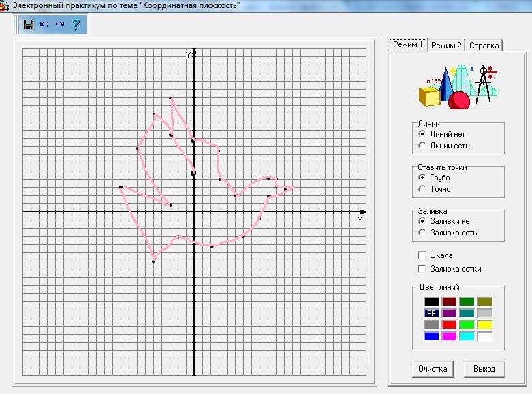This screenshot has height=394, width=532.
Task: Enable the 'Заливка сетки' checkbox
Action: tap(422, 269)
